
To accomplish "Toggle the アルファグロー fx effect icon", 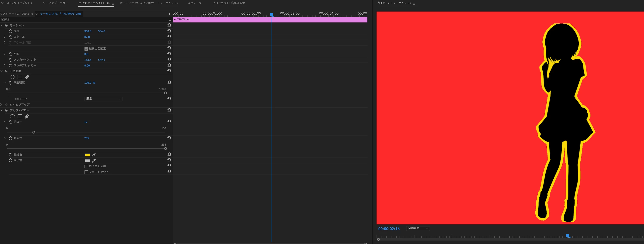I will (6, 110).
